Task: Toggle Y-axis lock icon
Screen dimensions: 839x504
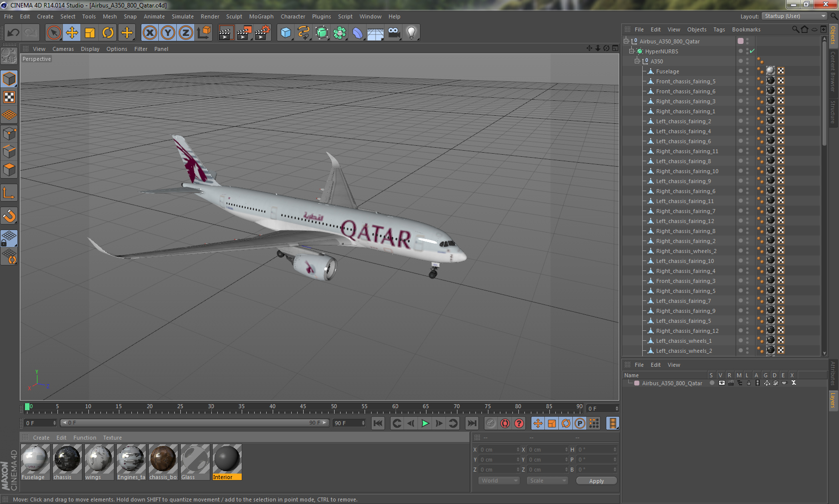Action: [168, 33]
